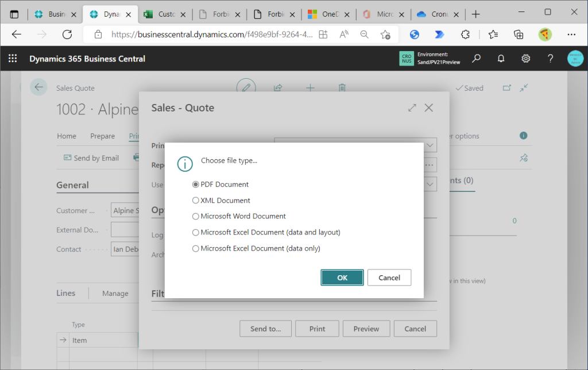
Task: Open the report layout ellipsis lookup
Action: pyautogui.click(x=430, y=165)
